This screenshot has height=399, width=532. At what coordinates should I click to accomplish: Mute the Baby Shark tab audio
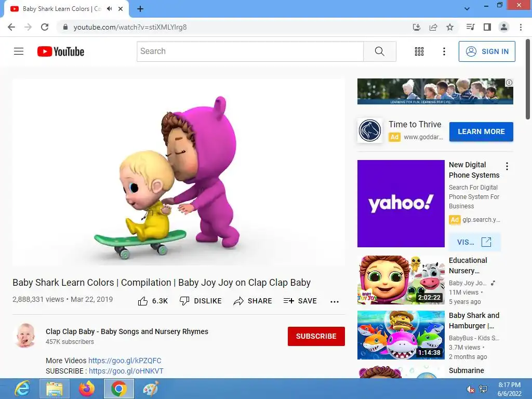[x=109, y=9]
